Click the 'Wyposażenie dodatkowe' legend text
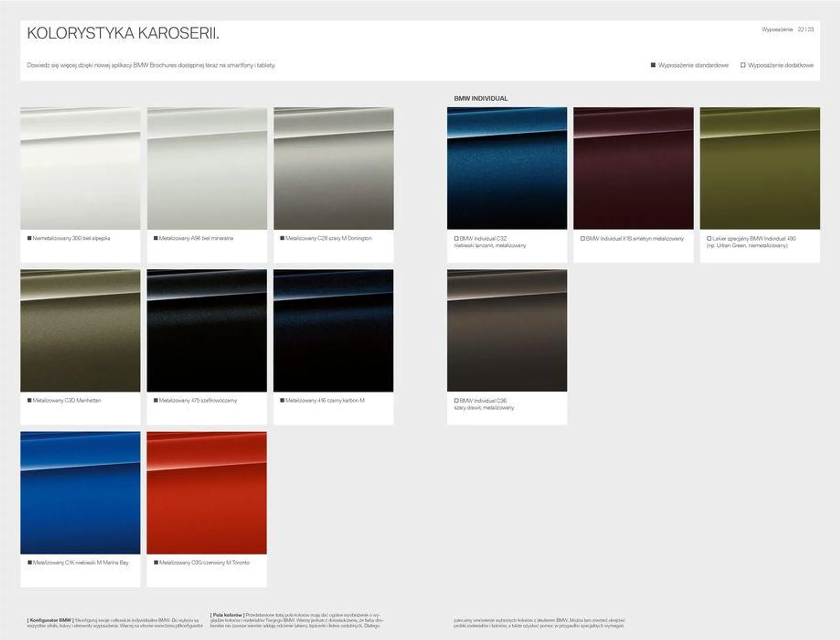This screenshot has width=840, height=640. 781,65
